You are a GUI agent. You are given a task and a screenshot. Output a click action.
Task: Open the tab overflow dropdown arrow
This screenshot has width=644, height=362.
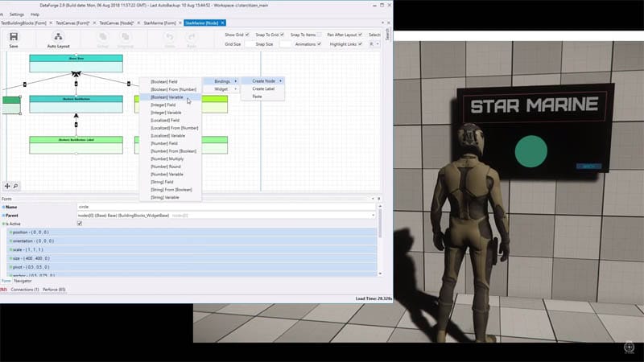[x=383, y=23]
